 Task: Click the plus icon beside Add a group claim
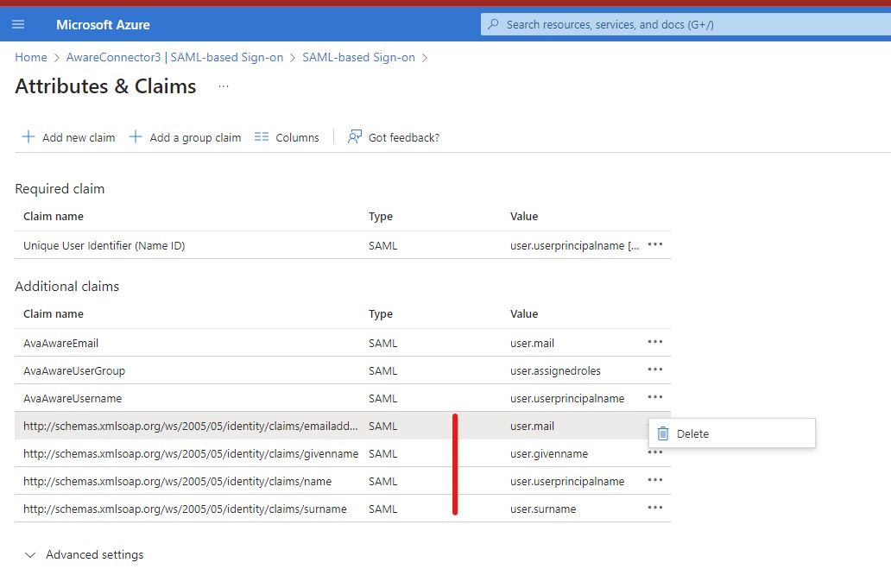click(135, 136)
